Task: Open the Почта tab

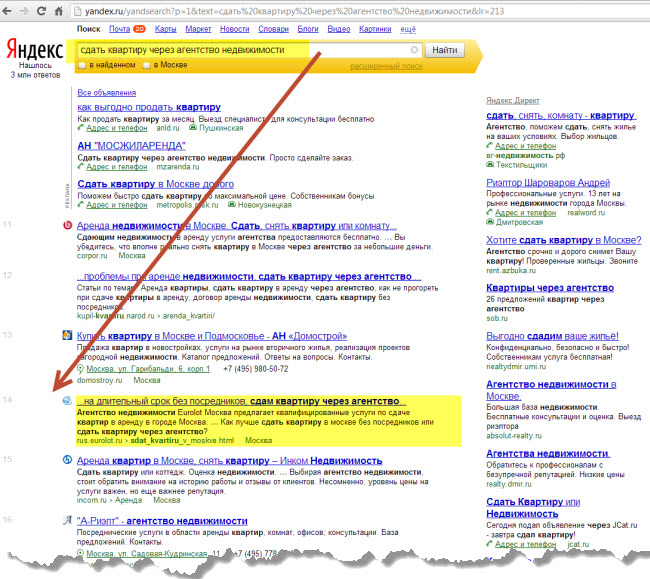Action: pos(120,29)
